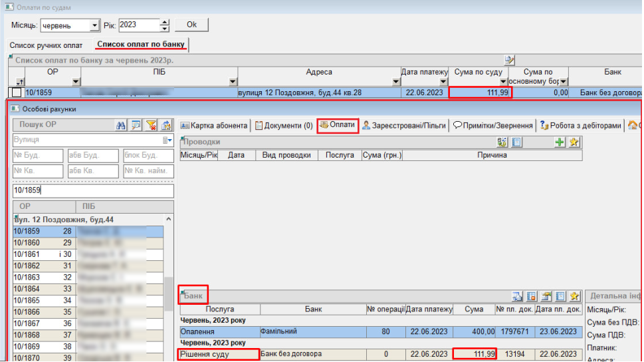Click the star icon in Банк panel header
This screenshot has width=644, height=362.
pyautogui.click(x=574, y=296)
